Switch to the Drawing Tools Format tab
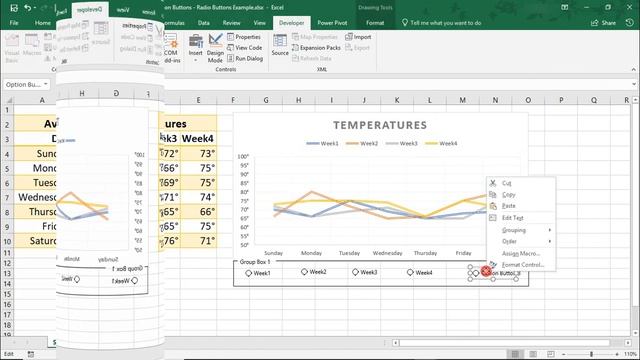Viewport: 640px width, 360px height. pos(375,23)
